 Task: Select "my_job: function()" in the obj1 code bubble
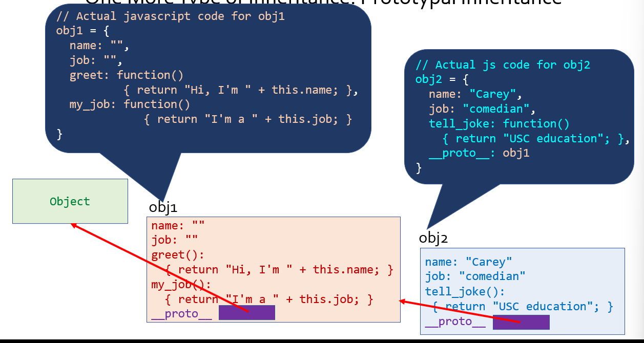coord(130,104)
